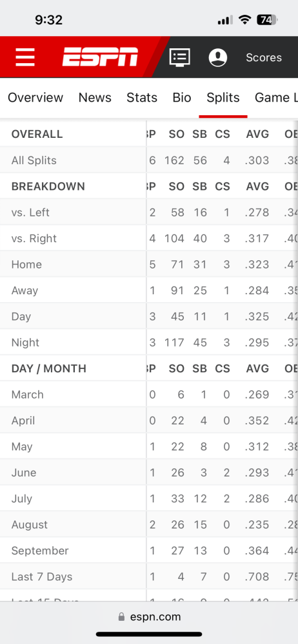The height and width of the screenshot is (644, 298).
Task: Open the Stats tab
Action: (142, 98)
